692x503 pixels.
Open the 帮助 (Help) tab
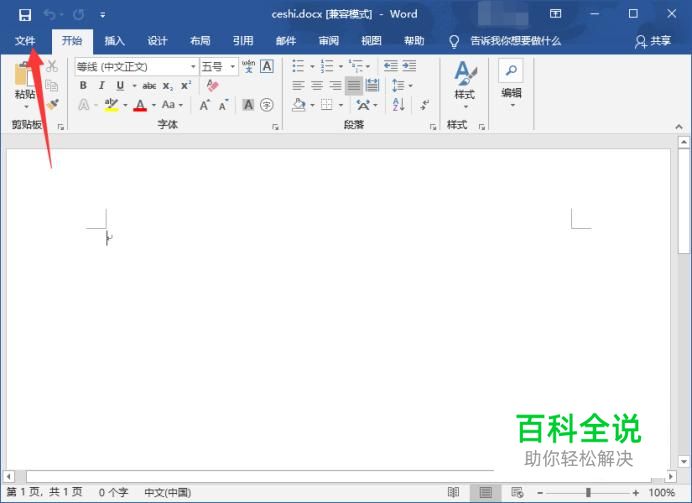tap(414, 41)
